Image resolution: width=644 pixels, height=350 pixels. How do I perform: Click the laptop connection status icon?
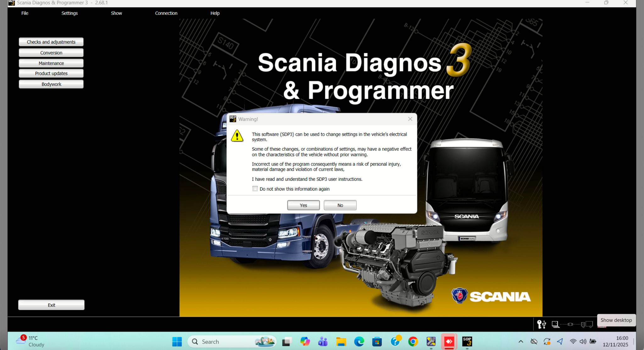click(555, 324)
